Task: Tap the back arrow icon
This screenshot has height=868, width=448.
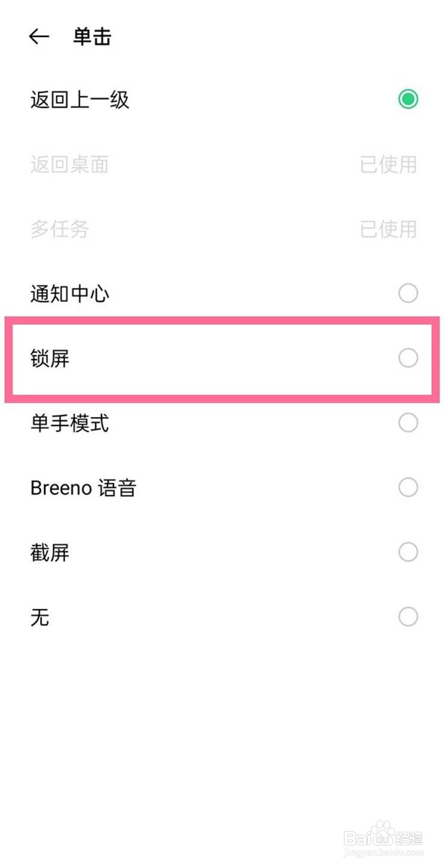Action: point(39,37)
